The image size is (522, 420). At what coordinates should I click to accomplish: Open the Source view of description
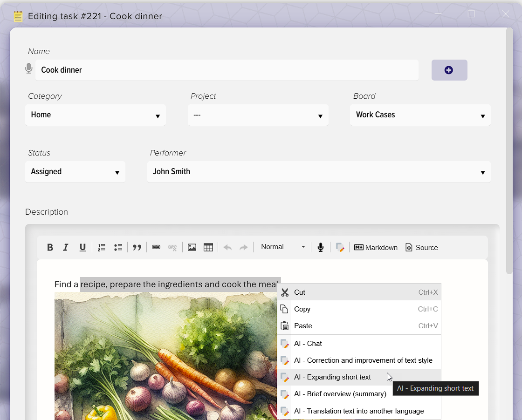click(x=421, y=247)
